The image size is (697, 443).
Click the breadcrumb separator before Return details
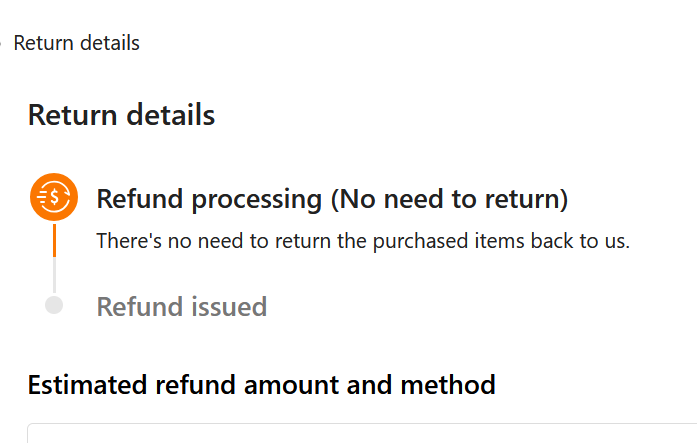click(x=0, y=43)
